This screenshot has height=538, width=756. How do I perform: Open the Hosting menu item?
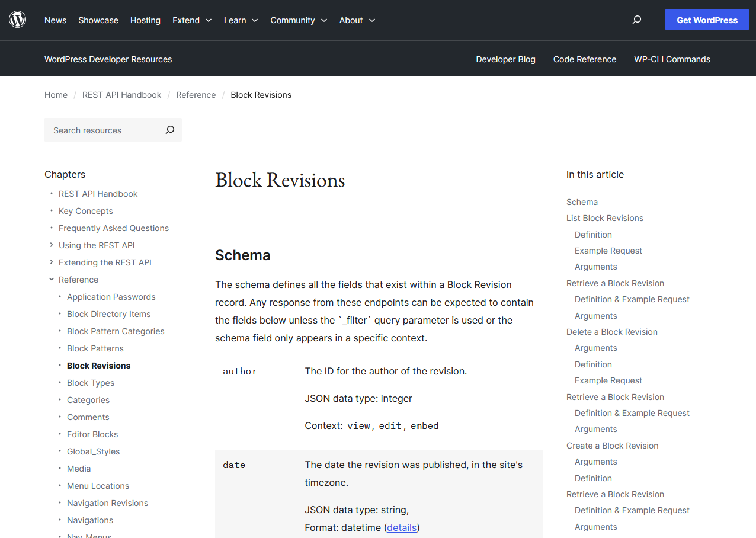[x=145, y=20]
